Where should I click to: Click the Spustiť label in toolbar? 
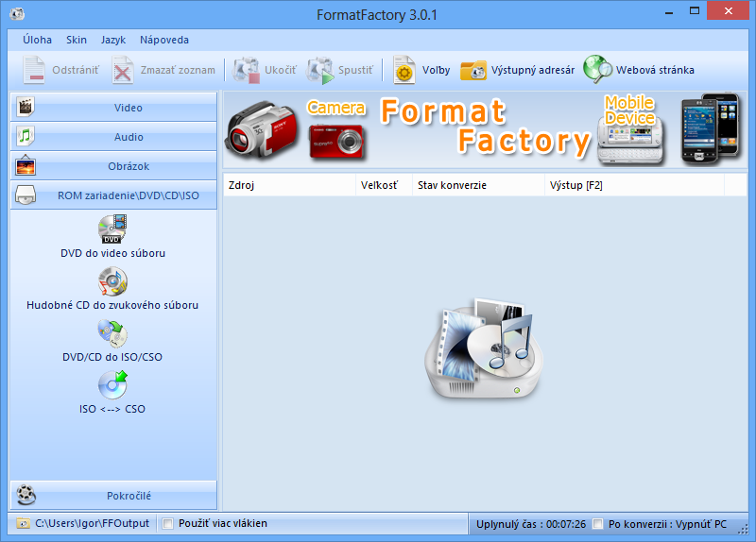click(356, 70)
